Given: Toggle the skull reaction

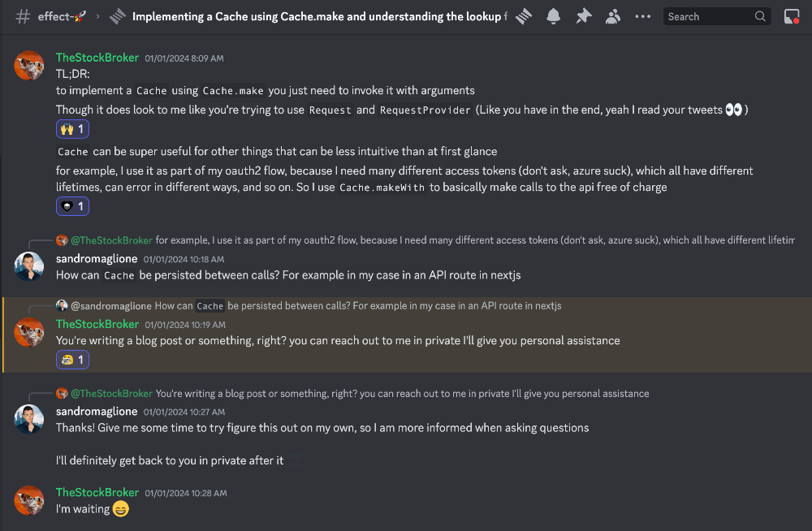Looking at the screenshot, I should [x=72, y=207].
